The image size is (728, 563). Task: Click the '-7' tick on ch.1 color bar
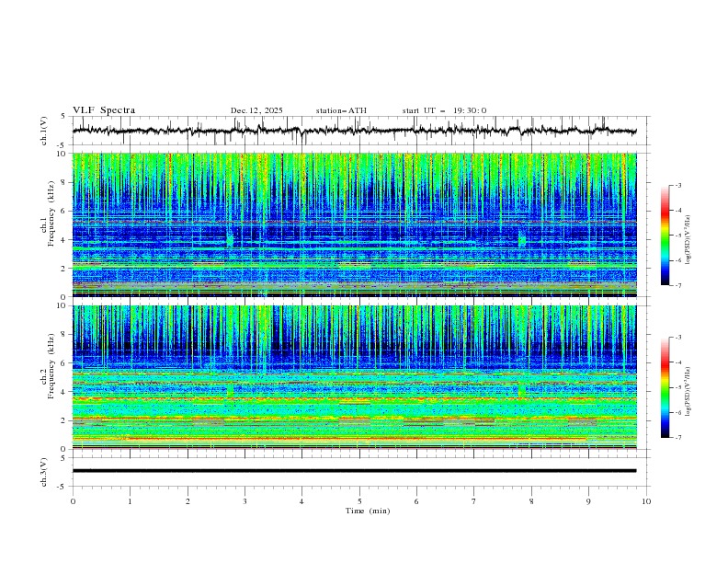click(x=677, y=285)
